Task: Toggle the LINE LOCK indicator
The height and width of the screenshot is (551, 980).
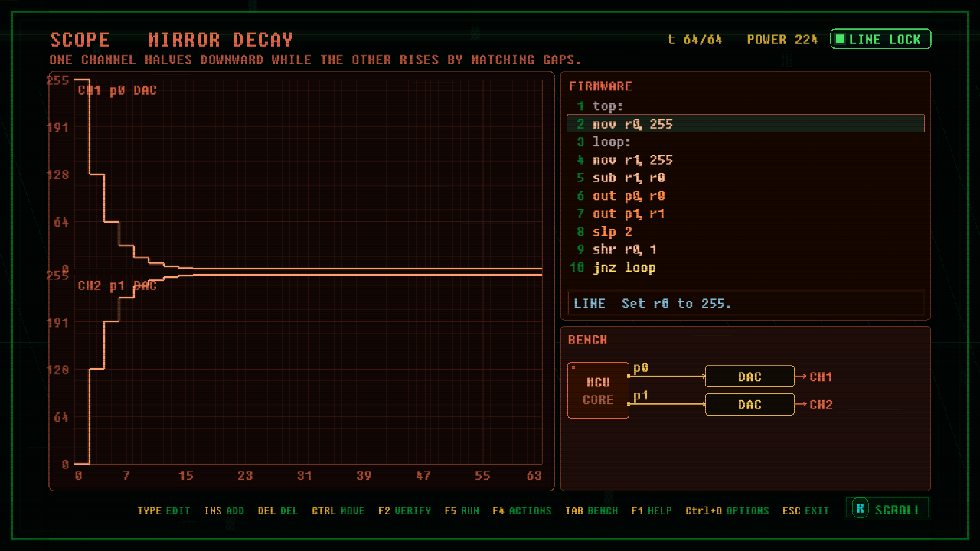Action: [880, 39]
